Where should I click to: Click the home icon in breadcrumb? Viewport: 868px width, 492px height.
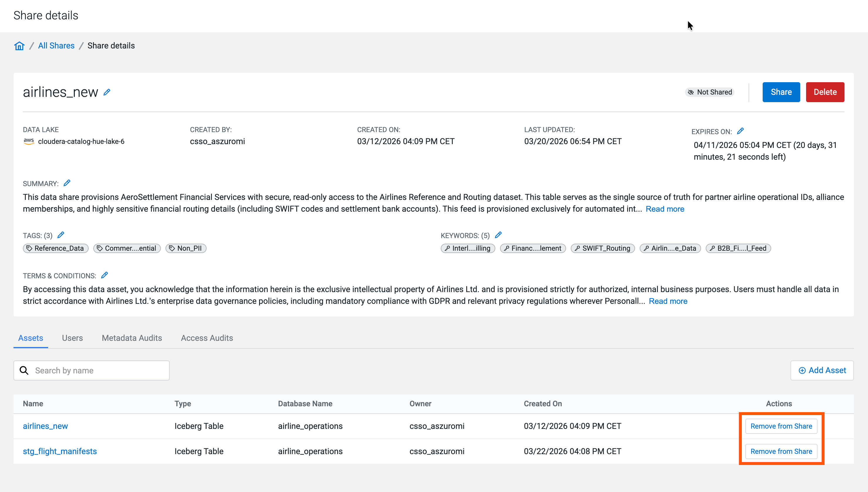tap(19, 46)
